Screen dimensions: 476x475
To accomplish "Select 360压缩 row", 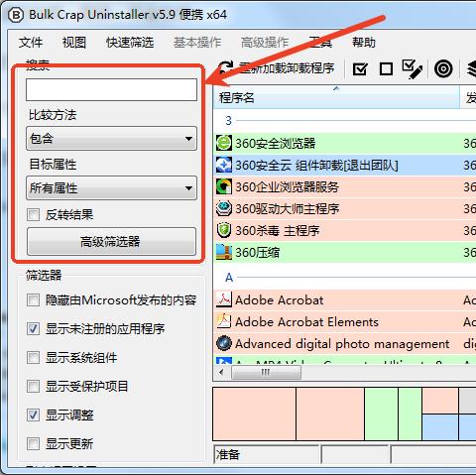I will [x=345, y=252].
